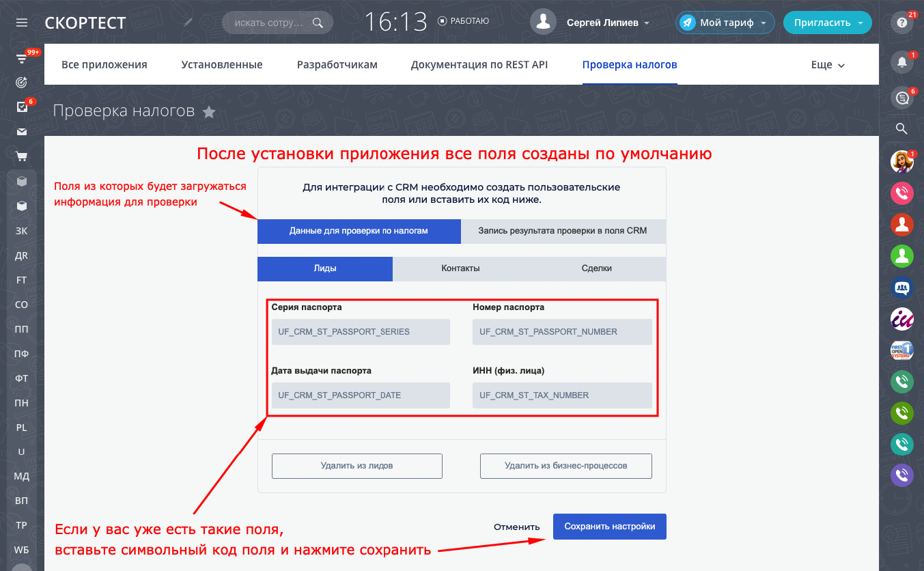Open the red person contact icon
Image resolution: width=924 pixels, height=571 pixels.
coord(902,224)
